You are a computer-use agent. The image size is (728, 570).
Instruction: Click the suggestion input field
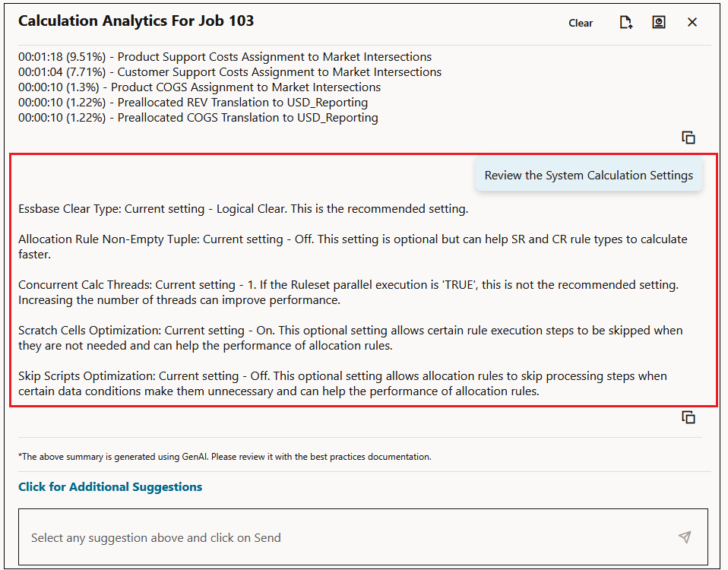pyautogui.click(x=304, y=537)
